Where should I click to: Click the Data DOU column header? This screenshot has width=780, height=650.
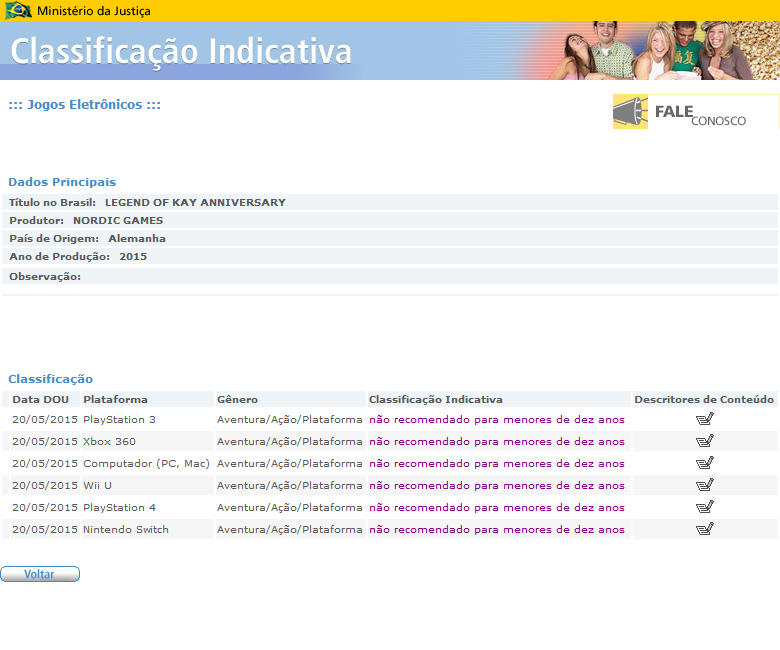[x=40, y=399]
